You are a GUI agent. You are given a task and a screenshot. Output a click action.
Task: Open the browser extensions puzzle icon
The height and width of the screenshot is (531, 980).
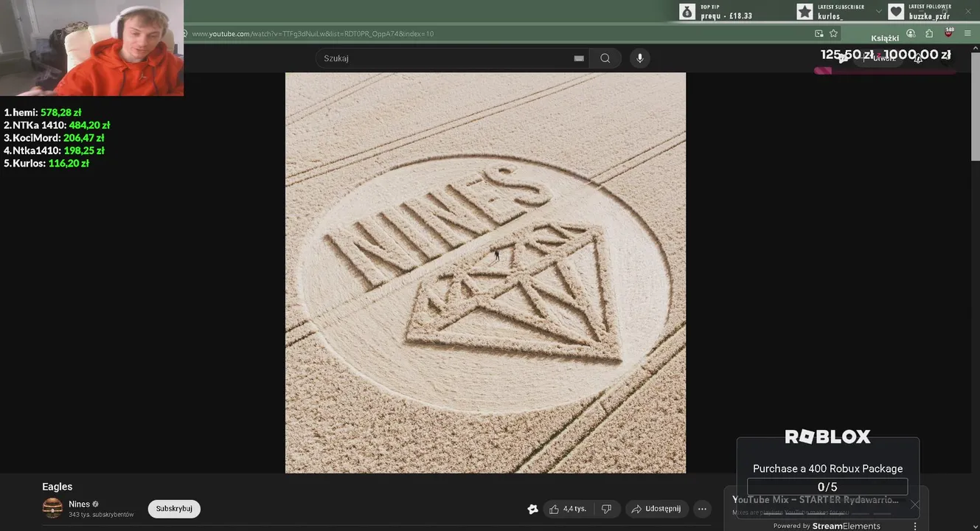pos(929,33)
